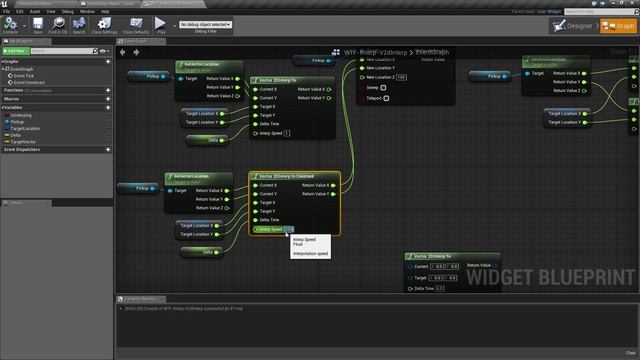Screen dimensions: 640x360
Task: Click the blueprint breadcrumb grid icon
Action: click(x=336, y=52)
